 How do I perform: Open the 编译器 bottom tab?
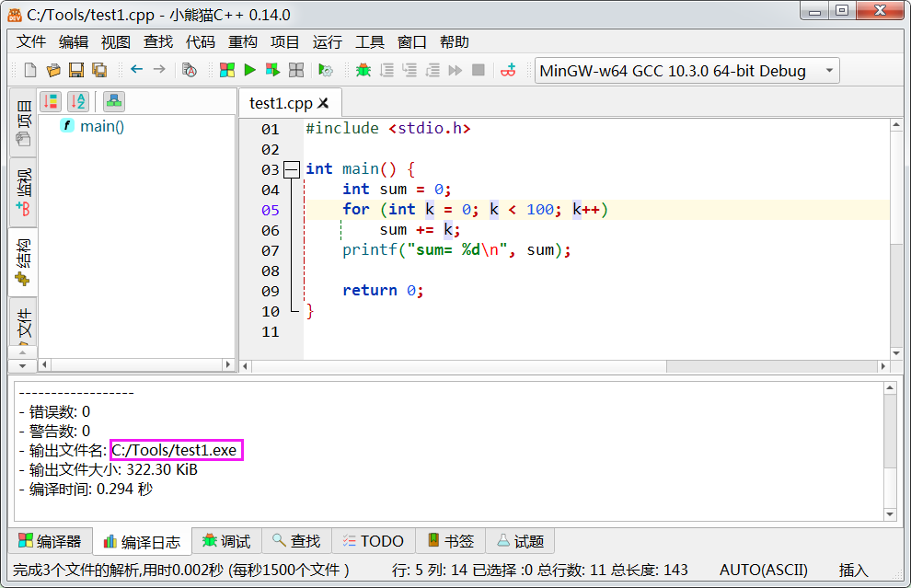point(50,541)
